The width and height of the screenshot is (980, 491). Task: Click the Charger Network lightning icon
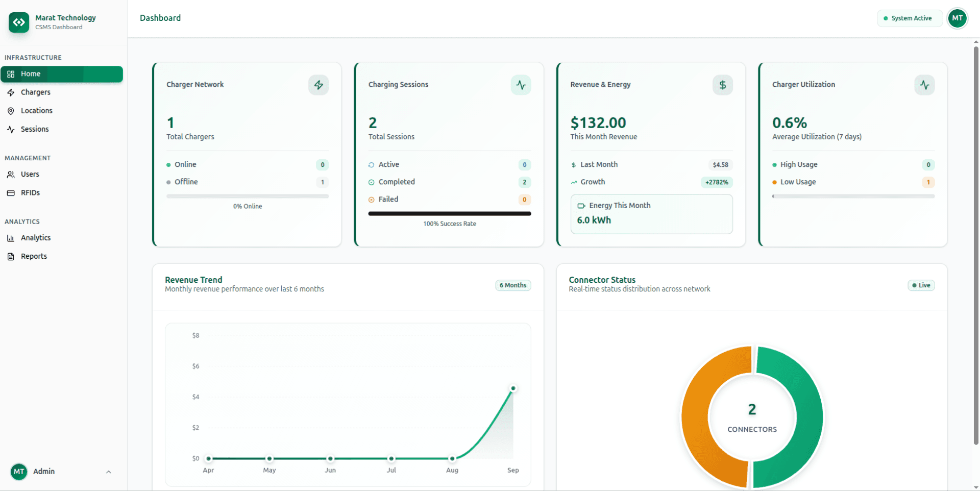318,85
